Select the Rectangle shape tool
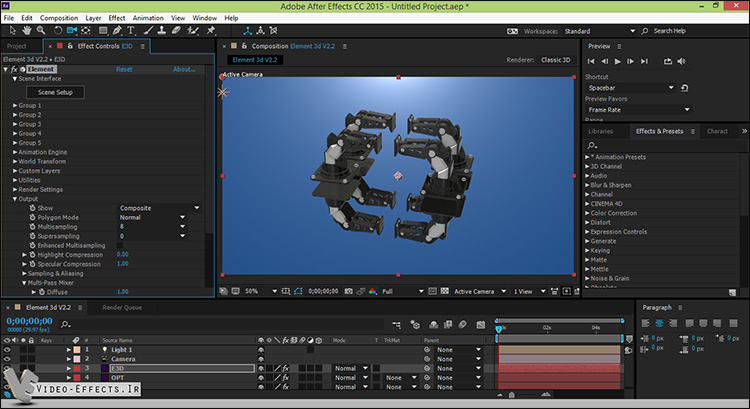The width and height of the screenshot is (750, 409). [103, 31]
